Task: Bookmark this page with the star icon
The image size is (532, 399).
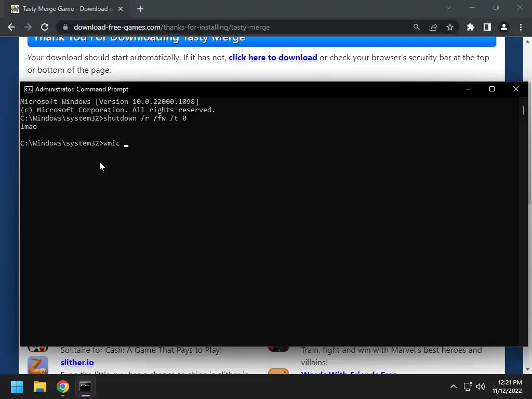Action: [x=450, y=27]
